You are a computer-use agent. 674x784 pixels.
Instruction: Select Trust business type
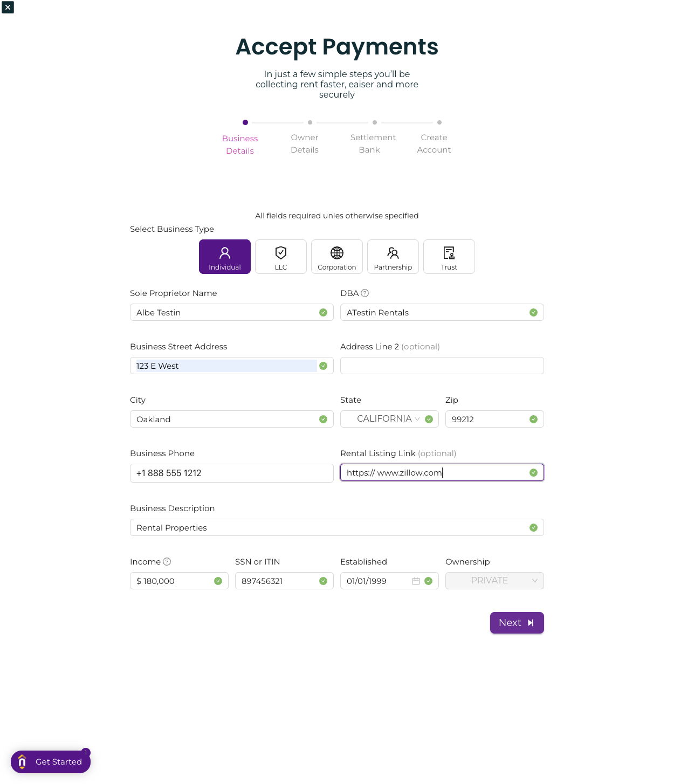pyautogui.click(x=449, y=257)
